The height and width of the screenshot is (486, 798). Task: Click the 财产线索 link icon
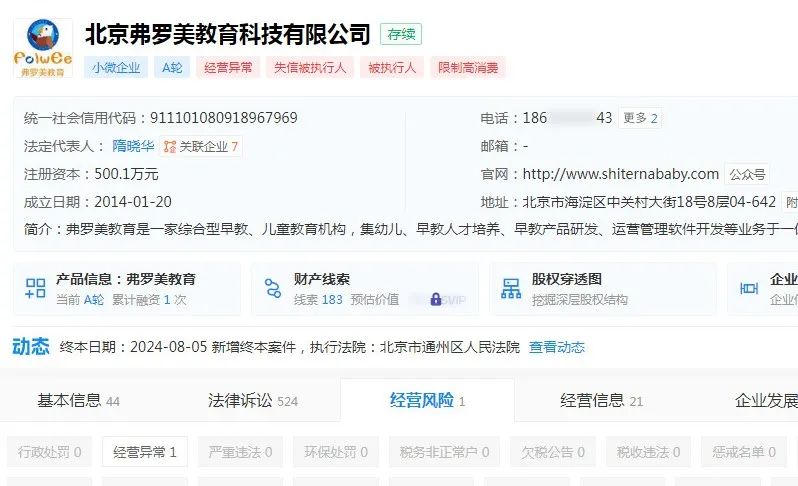[x=273, y=288]
